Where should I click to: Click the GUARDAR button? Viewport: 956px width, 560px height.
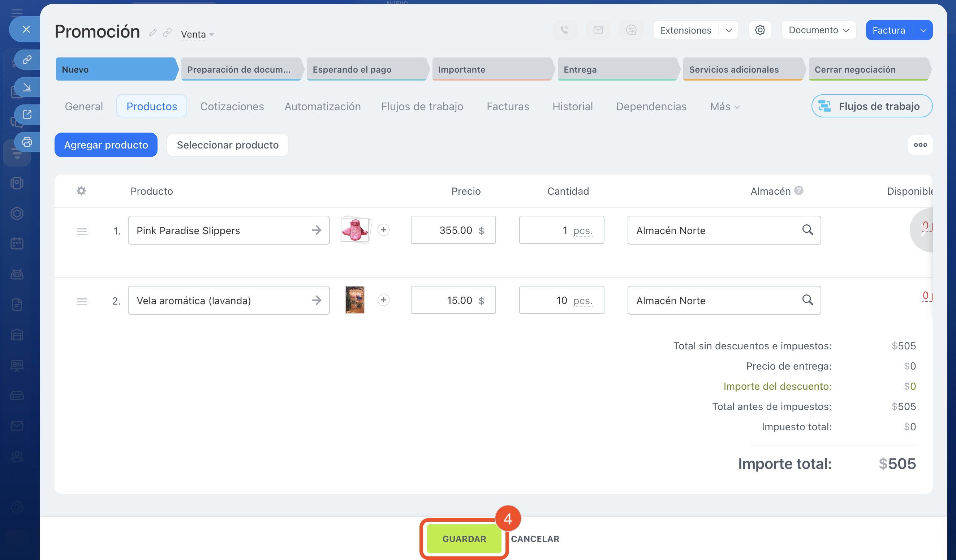coord(464,538)
